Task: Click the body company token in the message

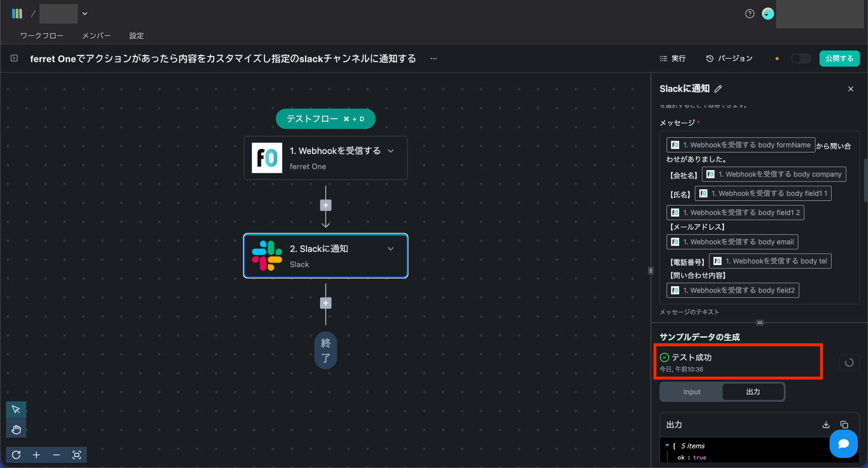Action: pyautogui.click(x=774, y=174)
